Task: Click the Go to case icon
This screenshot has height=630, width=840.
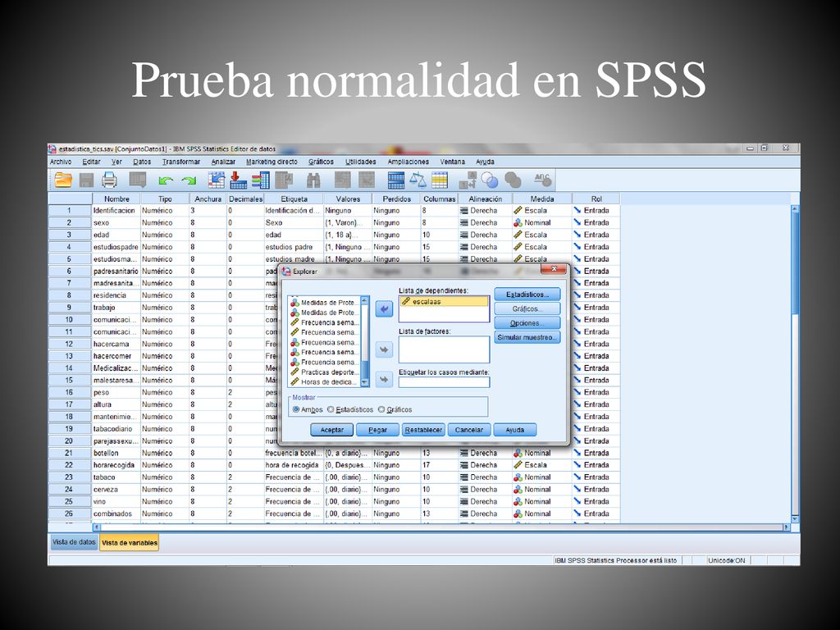Action: 217,180
